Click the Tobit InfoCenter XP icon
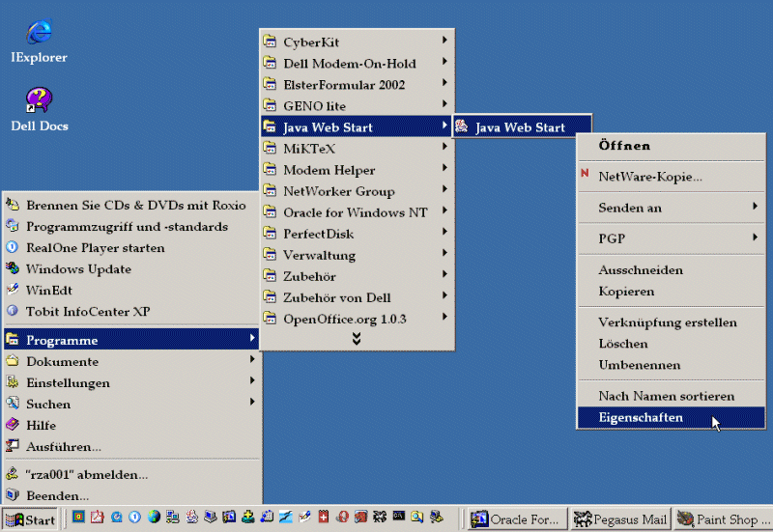773x532 pixels. 13,311
